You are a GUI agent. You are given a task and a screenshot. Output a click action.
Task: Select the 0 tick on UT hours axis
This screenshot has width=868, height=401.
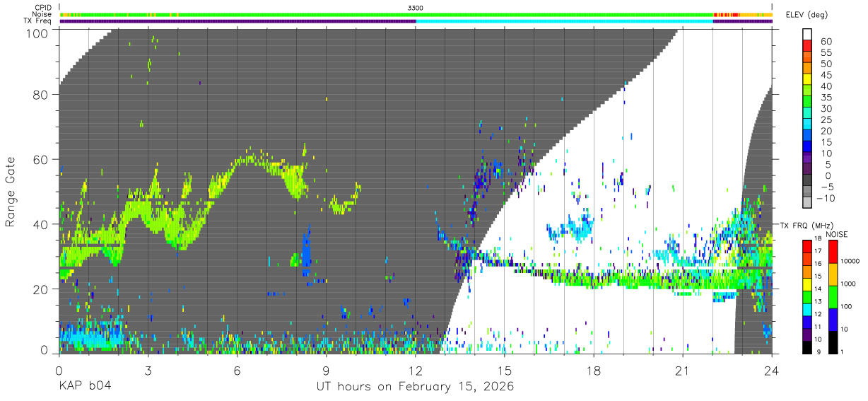coord(58,369)
